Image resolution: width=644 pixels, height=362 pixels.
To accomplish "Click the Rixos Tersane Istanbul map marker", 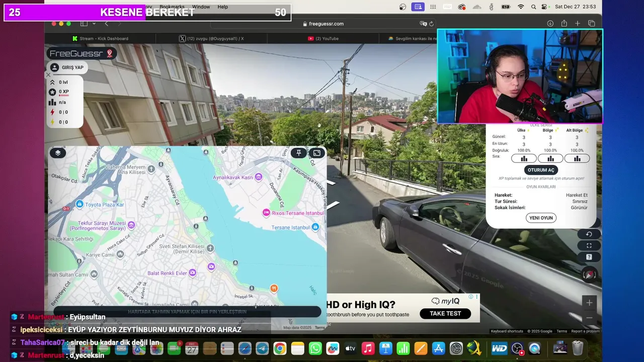I will click(x=267, y=213).
